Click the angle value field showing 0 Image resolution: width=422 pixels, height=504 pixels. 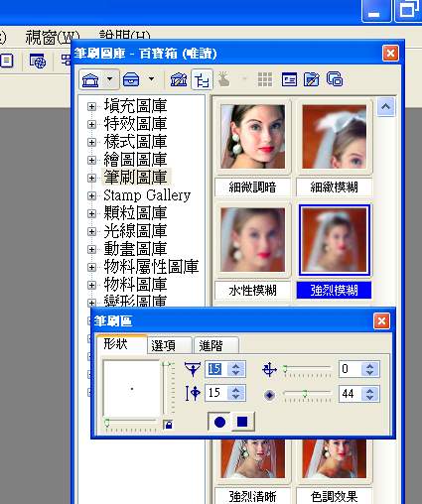(x=351, y=369)
